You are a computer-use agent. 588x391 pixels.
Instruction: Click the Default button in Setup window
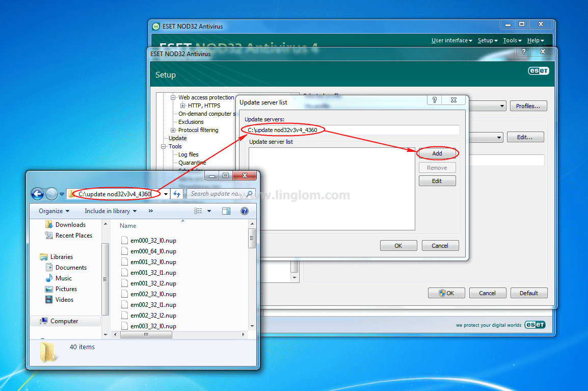pyautogui.click(x=529, y=293)
